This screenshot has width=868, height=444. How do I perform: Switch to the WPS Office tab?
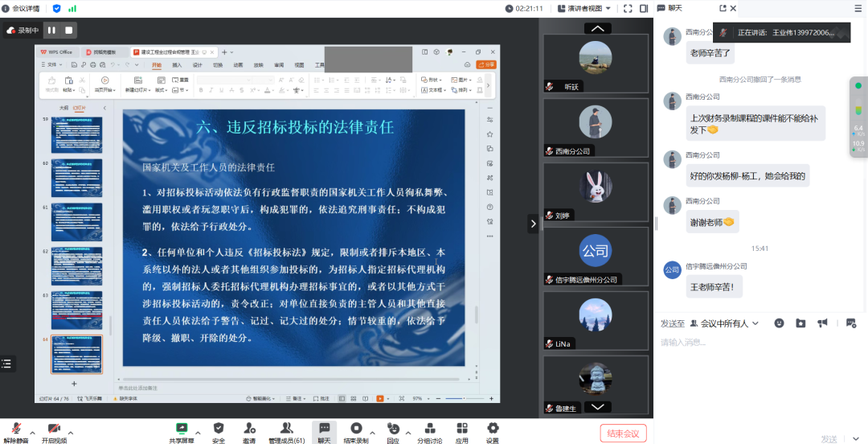57,52
